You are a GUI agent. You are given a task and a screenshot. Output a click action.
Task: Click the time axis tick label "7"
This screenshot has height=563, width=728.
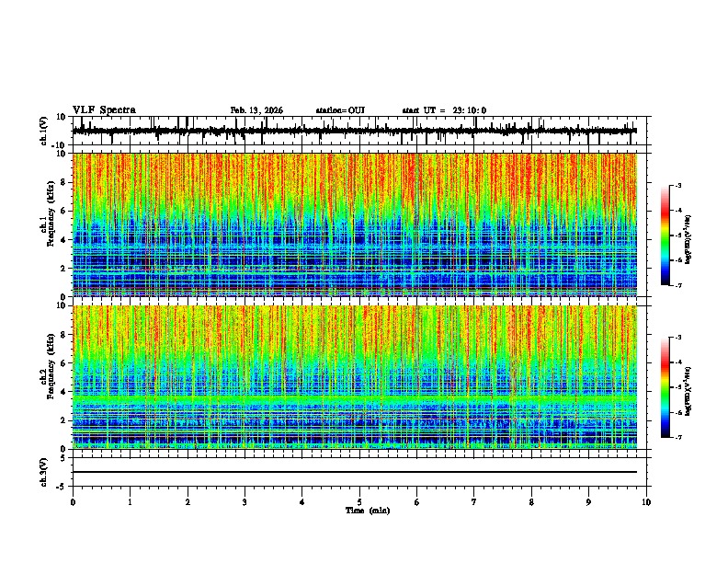pos(474,502)
